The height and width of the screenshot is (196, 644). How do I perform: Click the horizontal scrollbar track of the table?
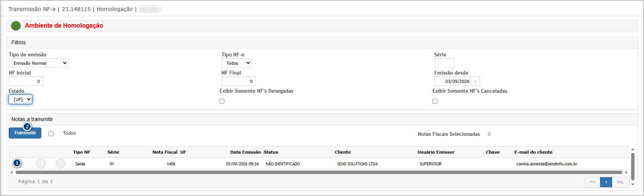click(x=319, y=173)
